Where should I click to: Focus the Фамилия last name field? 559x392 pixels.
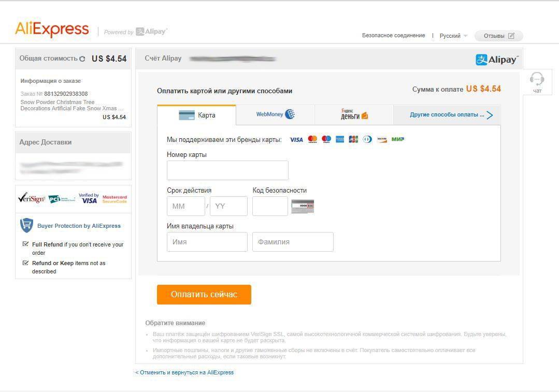(293, 242)
